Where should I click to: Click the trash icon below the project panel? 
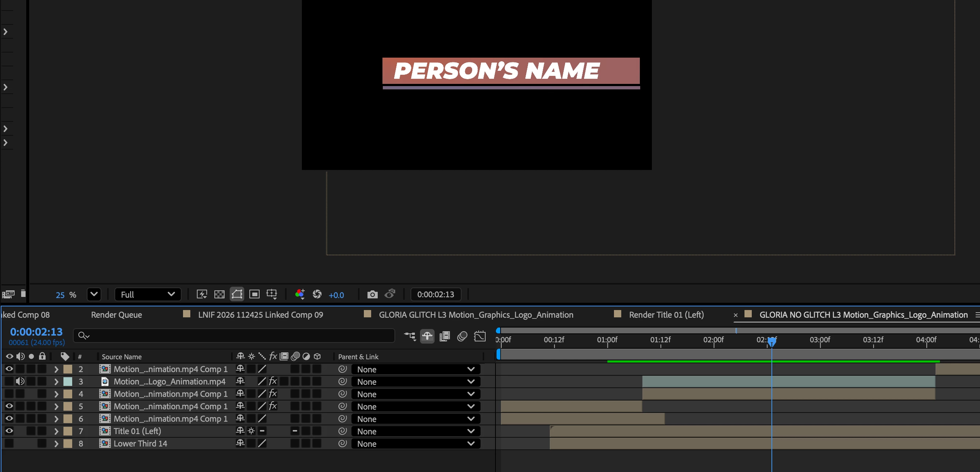(x=23, y=294)
